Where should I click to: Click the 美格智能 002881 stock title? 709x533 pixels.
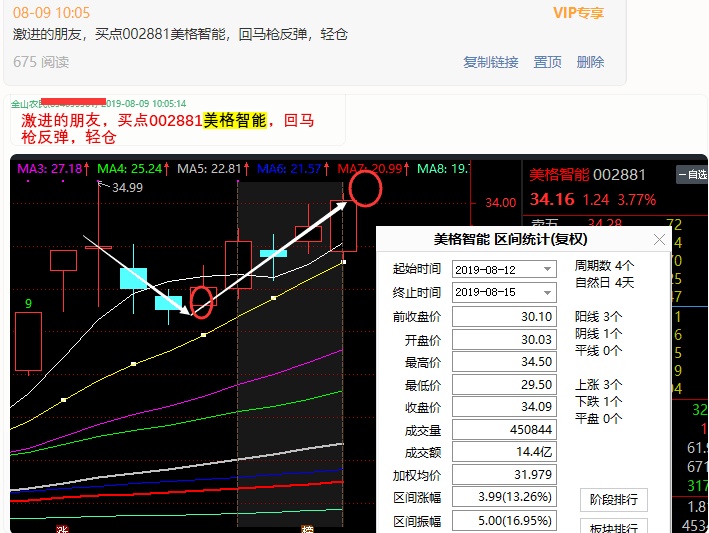[587, 175]
